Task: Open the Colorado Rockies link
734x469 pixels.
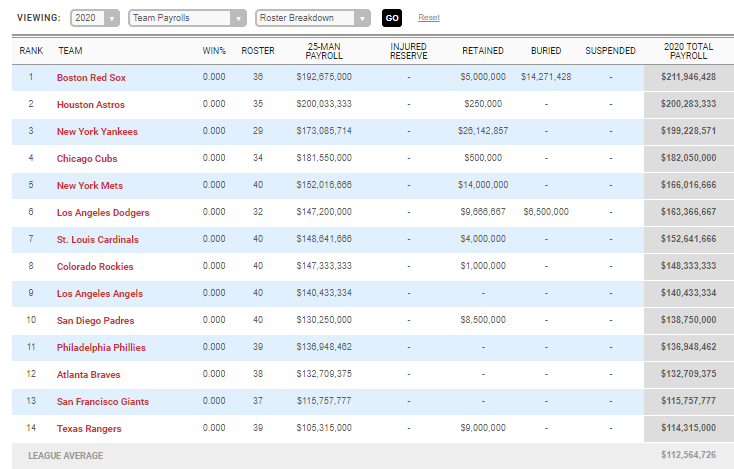Action: coord(95,266)
